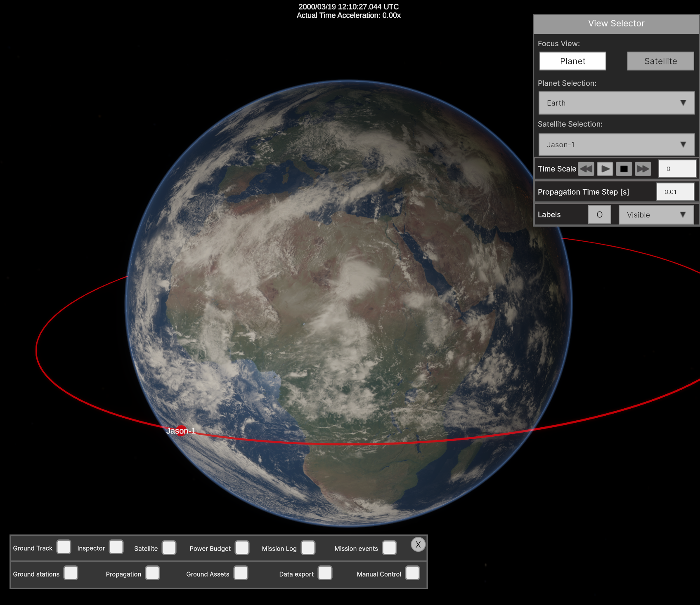Screen dimensions: 700x605
Task: Stop the simulation with the stop button
Action: [624, 169]
